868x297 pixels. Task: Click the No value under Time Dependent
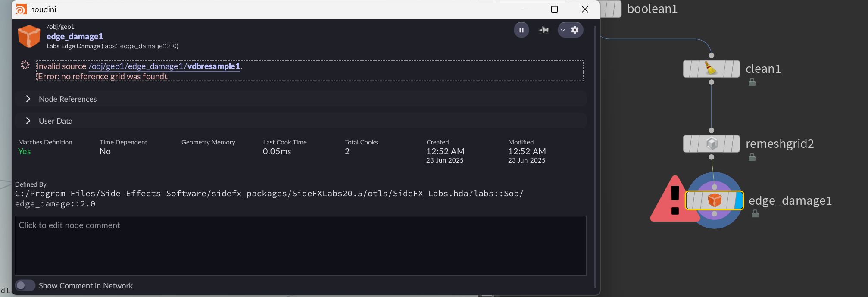pyautogui.click(x=105, y=151)
